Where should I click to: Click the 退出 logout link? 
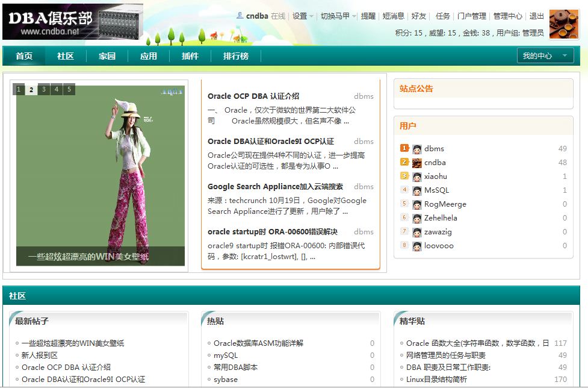pos(536,16)
